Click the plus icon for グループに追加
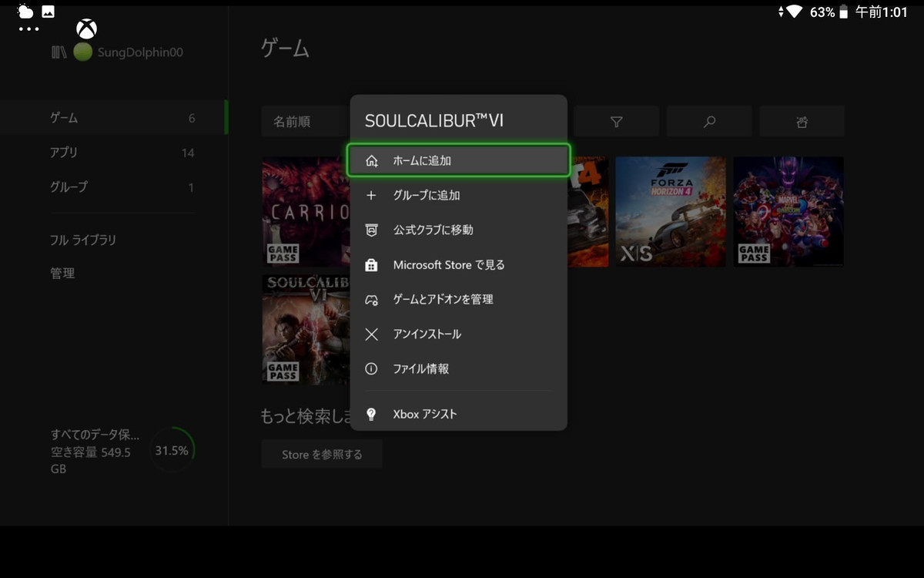The width and height of the screenshot is (924, 578). click(371, 196)
